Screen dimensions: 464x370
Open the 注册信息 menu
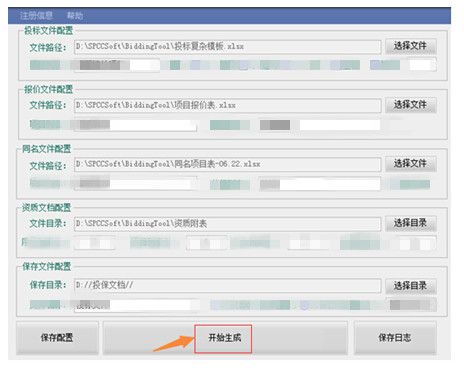click(36, 15)
